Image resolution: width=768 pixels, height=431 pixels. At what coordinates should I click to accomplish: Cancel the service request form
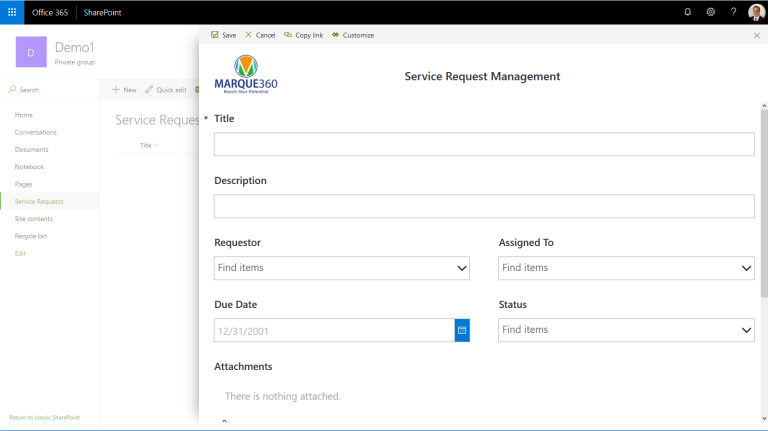[x=260, y=35]
